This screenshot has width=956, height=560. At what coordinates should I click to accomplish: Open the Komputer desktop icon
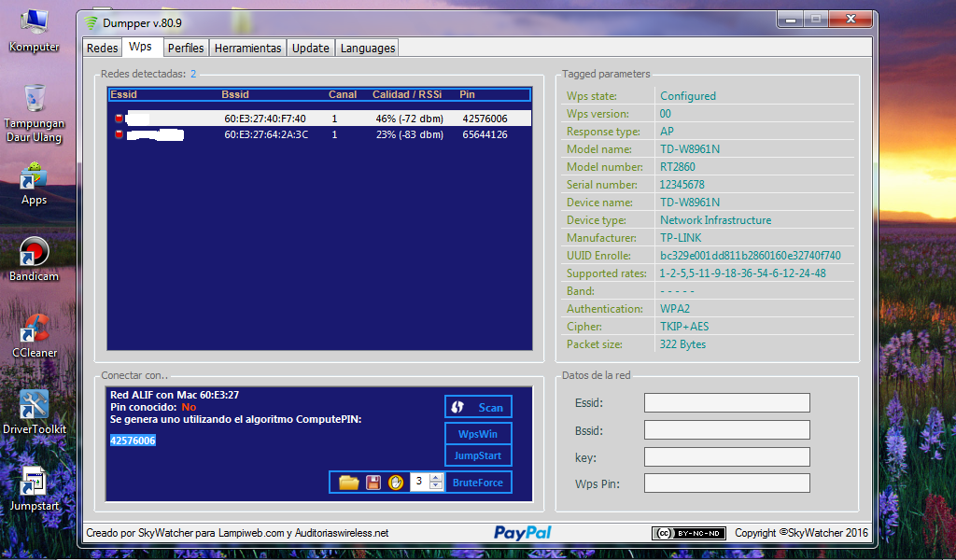(35, 31)
